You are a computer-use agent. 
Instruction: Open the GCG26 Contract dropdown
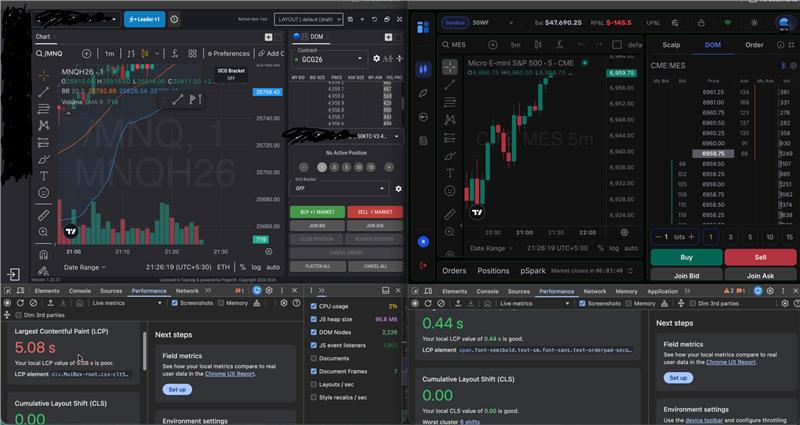pos(330,59)
